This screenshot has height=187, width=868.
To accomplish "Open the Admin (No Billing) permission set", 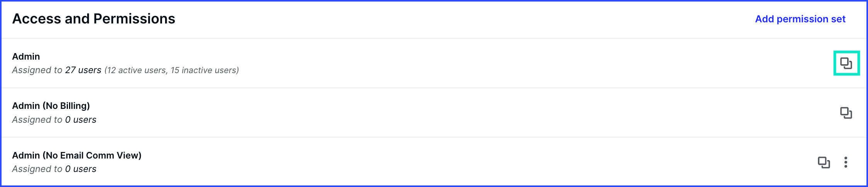I will (51, 106).
